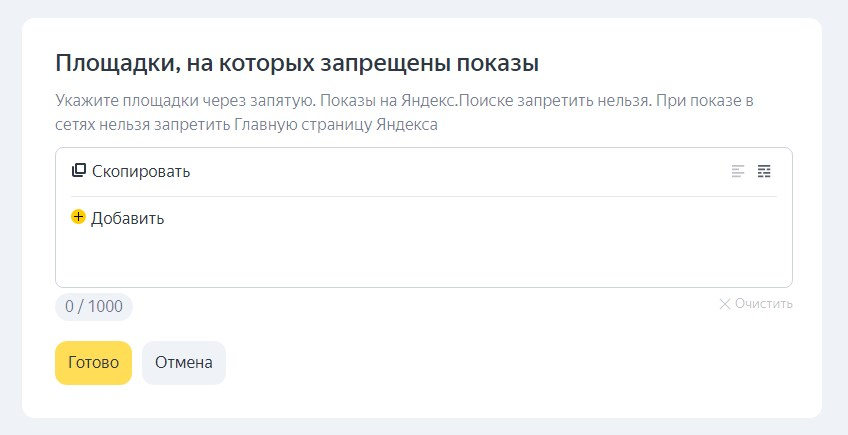848x435 pixels.
Task: Click the yellow plus icon
Action: 78,217
